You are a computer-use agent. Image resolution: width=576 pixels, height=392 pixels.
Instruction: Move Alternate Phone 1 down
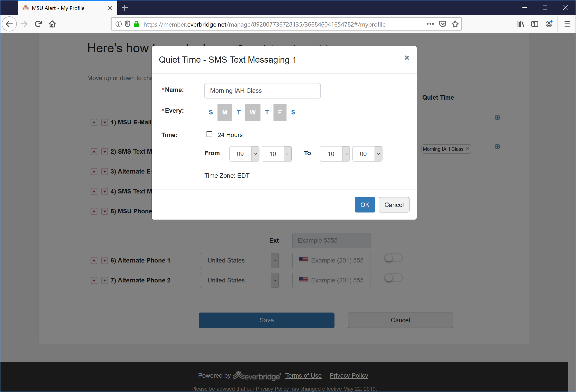pyautogui.click(x=104, y=261)
